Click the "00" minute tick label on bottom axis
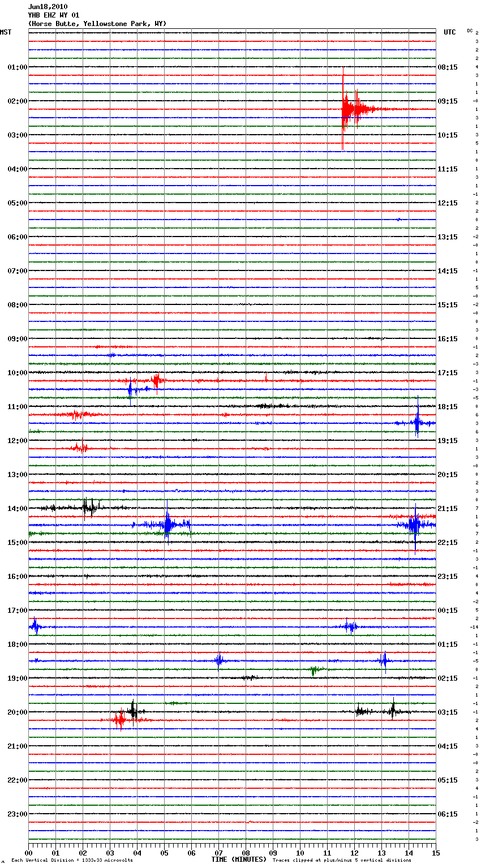The width and height of the screenshot is (481, 868). click(x=28, y=853)
